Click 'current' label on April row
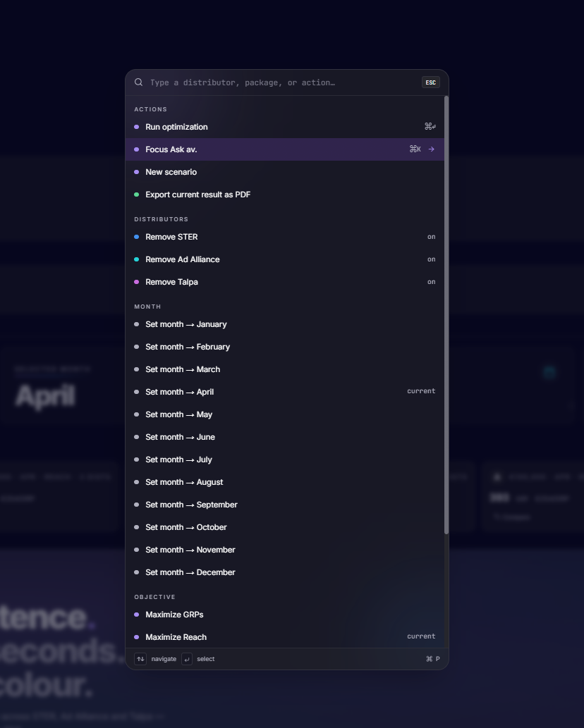The image size is (584, 728). coord(421,391)
